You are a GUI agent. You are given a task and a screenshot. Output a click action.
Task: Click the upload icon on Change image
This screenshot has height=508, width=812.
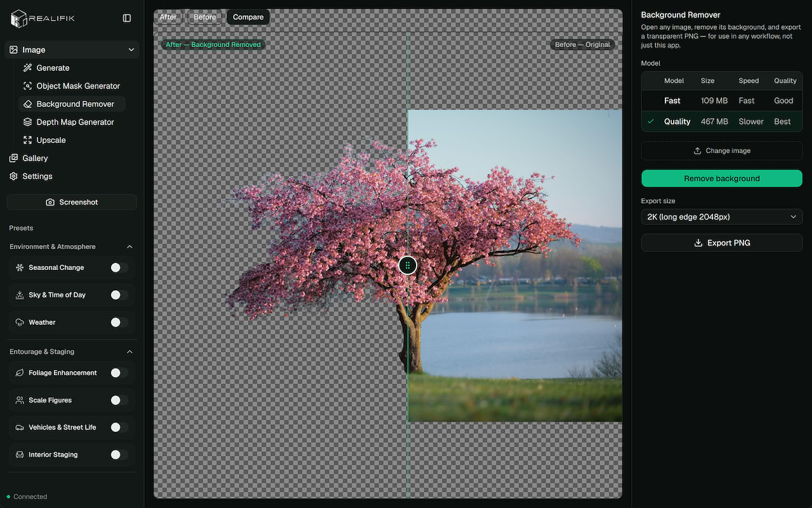pyautogui.click(x=697, y=150)
